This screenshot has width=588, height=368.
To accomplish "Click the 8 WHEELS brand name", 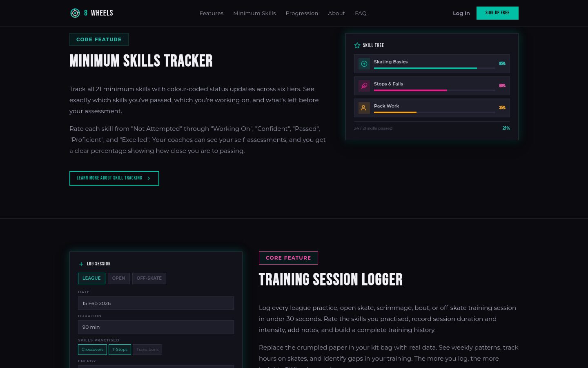I will coord(98,13).
